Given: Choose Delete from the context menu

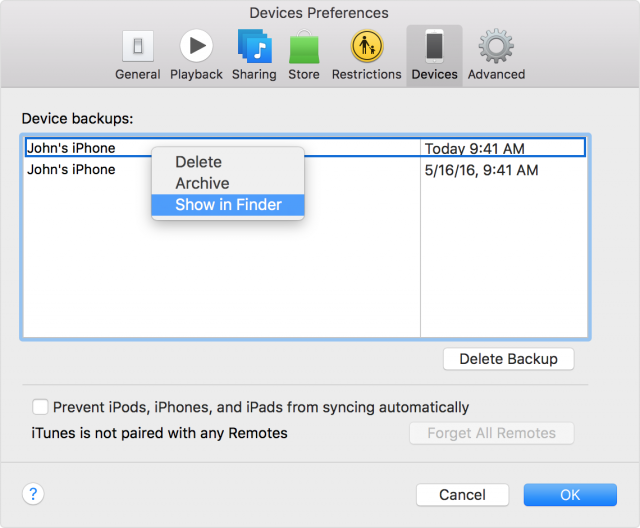Looking at the screenshot, I should pos(228,162).
